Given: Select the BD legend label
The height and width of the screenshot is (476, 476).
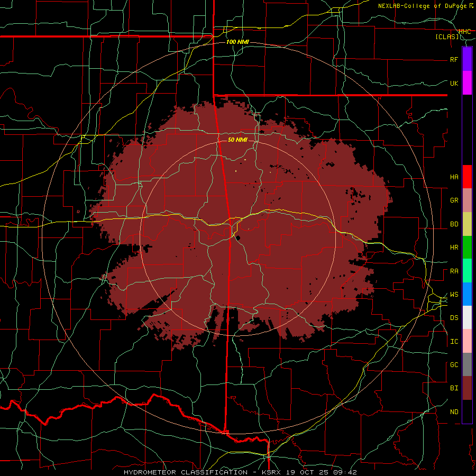Looking at the screenshot, I should coord(454,224).
